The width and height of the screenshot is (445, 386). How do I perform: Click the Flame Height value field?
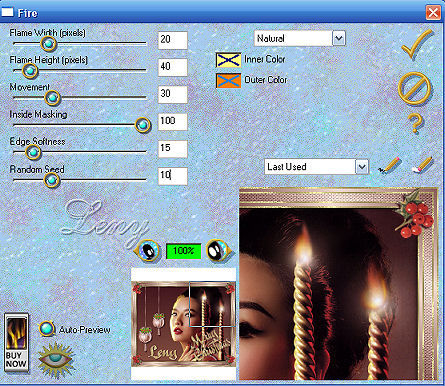pyautogui.click(x=173, y=67)
